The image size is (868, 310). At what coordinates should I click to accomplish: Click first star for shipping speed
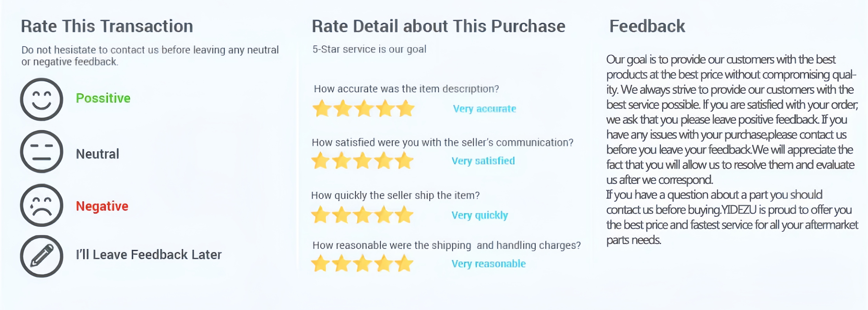pyautogui.click(x=320, y=215)
